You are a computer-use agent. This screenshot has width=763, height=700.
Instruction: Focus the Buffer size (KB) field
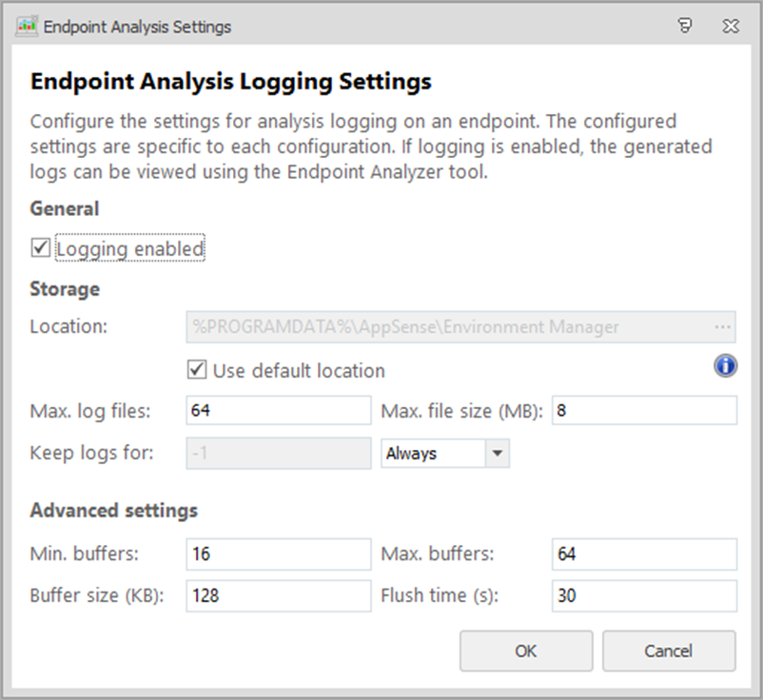278,596
